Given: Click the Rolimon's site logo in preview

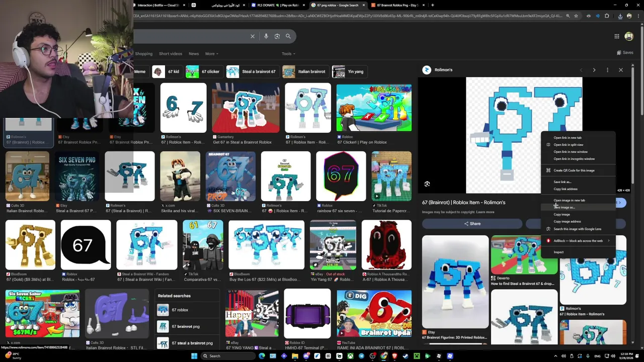Looking at the screenshot, I should point(427,70).
